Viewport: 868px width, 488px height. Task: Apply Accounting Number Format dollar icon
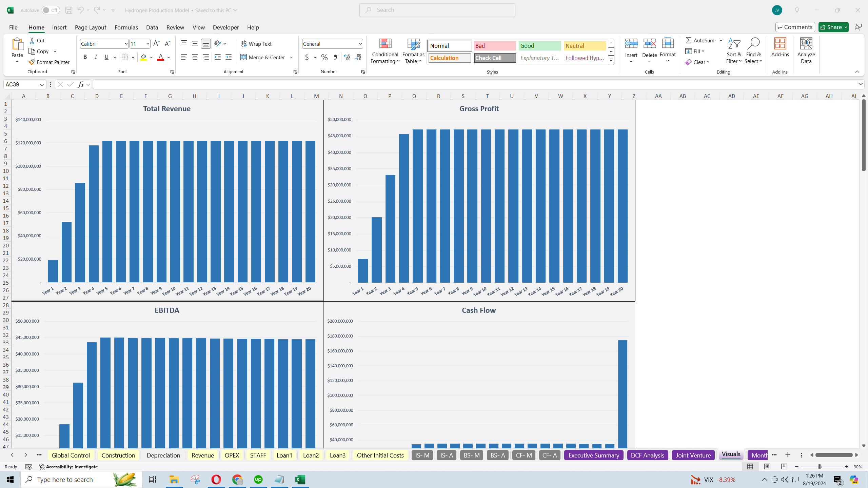[307, 57]
